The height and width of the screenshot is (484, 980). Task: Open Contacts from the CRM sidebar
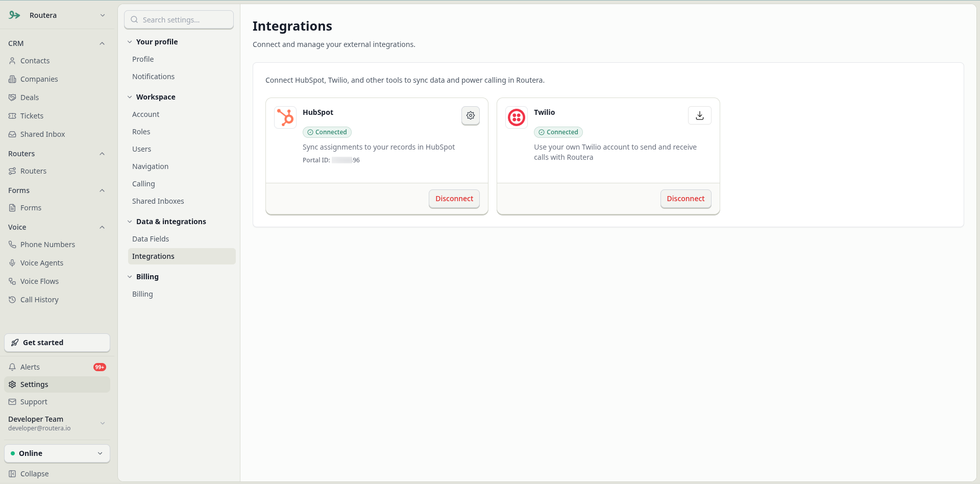tap(57, 61)
